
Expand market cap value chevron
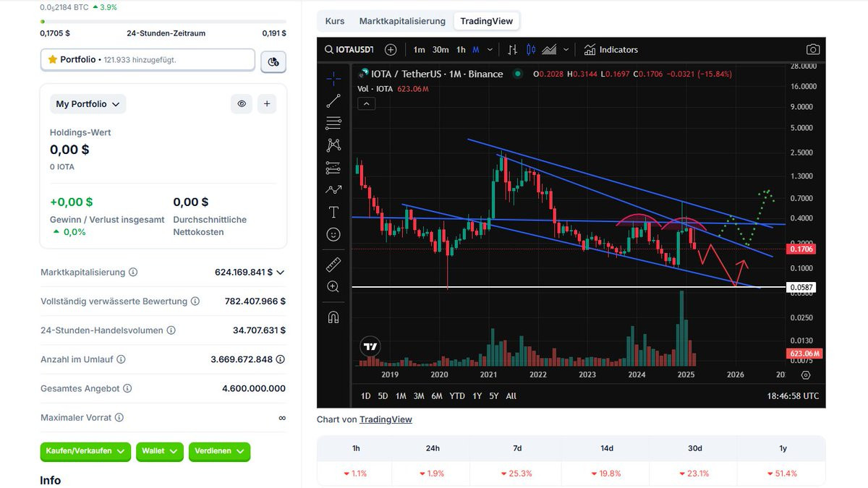281,273
